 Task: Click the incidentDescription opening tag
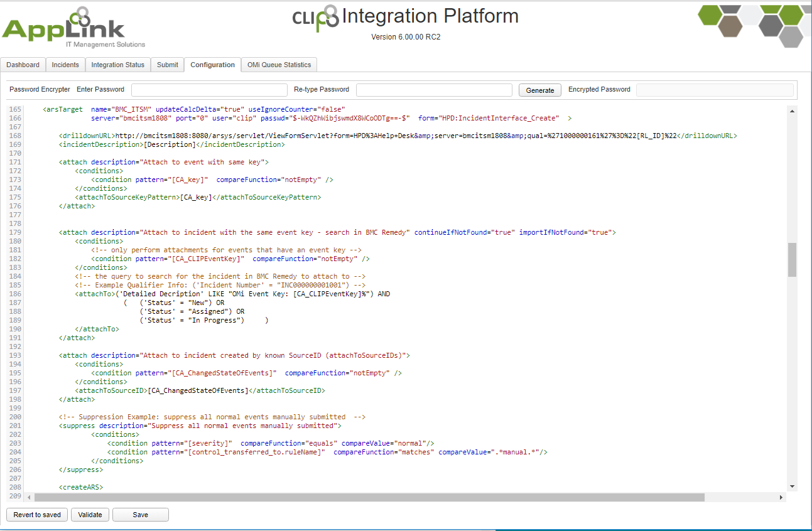101,144
